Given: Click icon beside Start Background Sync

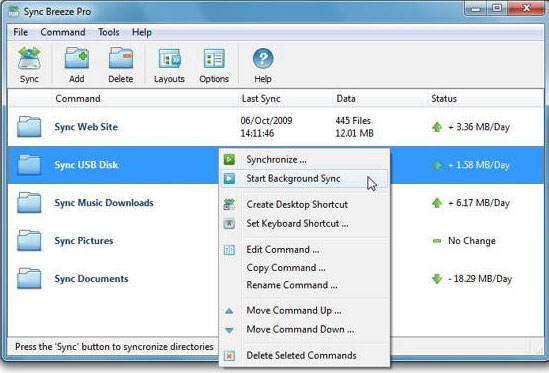Looking at the screenshot, I should [x=229, y=178].
